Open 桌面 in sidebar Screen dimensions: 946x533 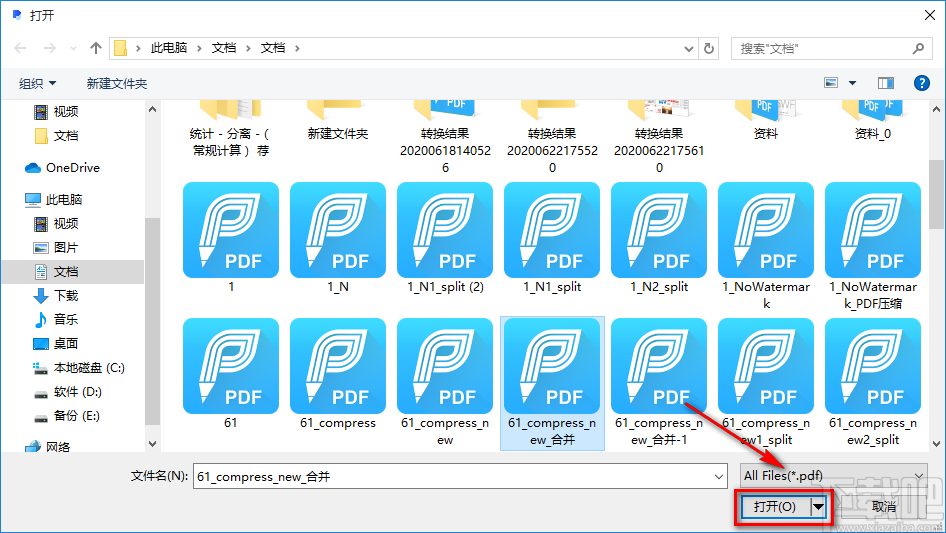(x=57, y=343)
